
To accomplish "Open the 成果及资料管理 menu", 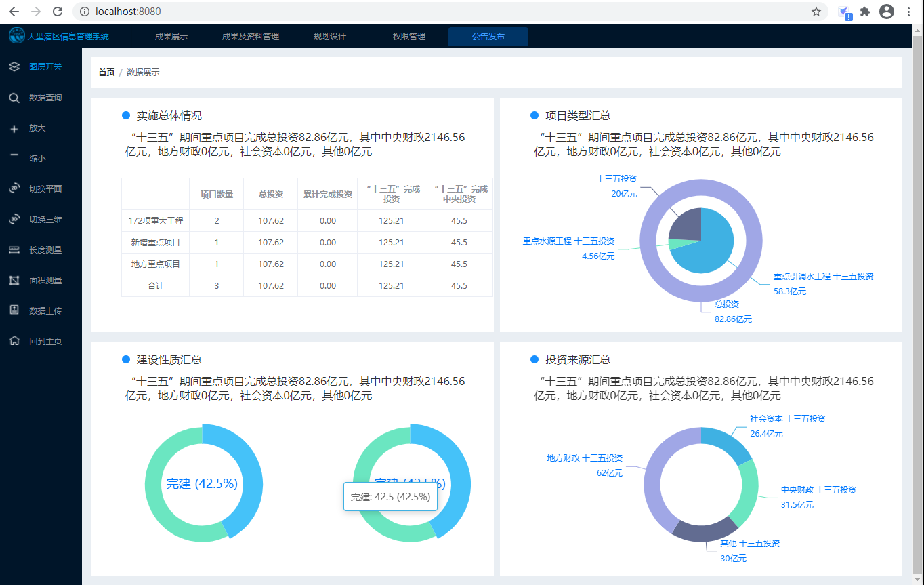I will point(251,37).
